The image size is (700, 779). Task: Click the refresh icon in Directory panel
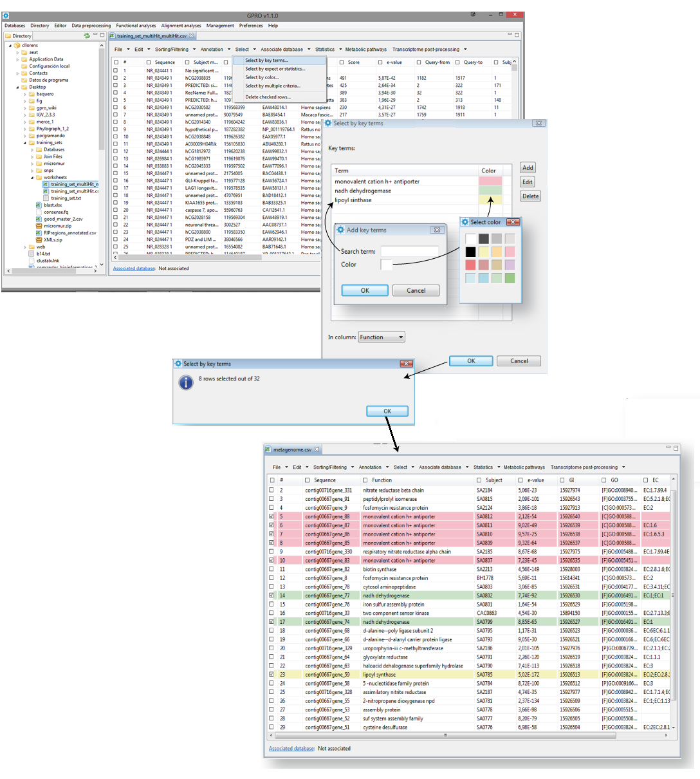tap(87, 36)
